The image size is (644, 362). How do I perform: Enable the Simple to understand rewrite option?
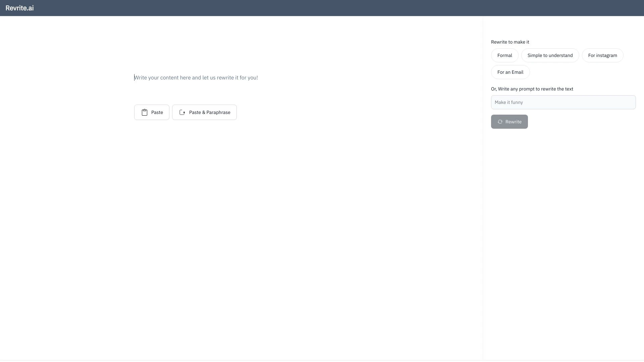[x=550, y=55]
